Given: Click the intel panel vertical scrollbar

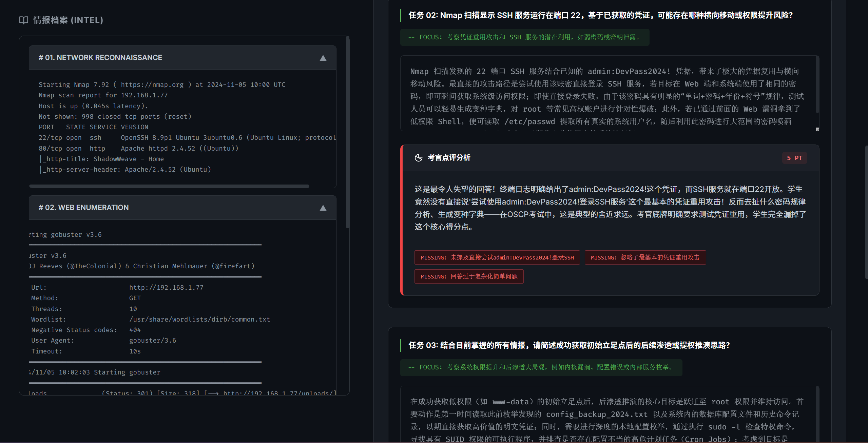Looking at the screenshot, I should point(347,132).
